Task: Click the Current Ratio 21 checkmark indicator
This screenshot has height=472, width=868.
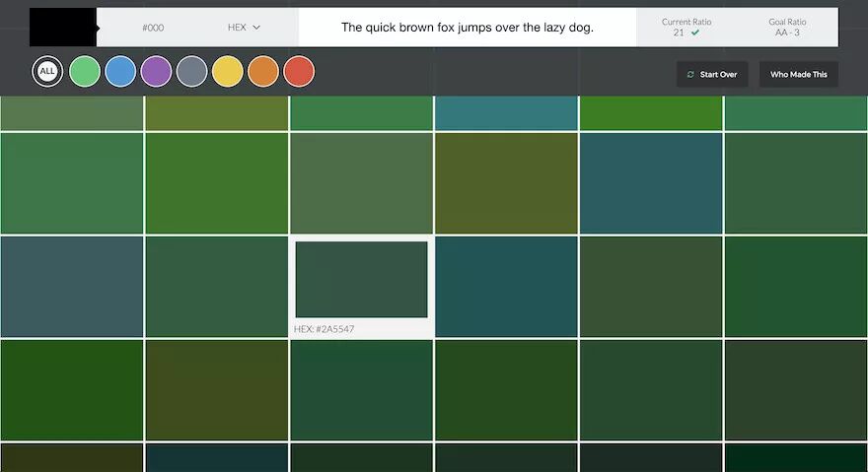Action: [x=695, y=33]
